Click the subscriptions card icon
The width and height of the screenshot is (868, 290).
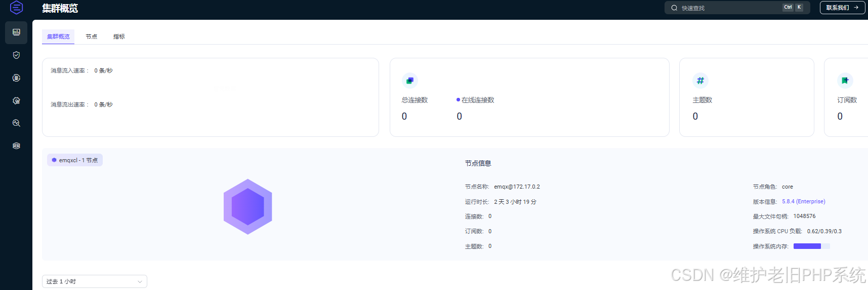tap(845, 80)
